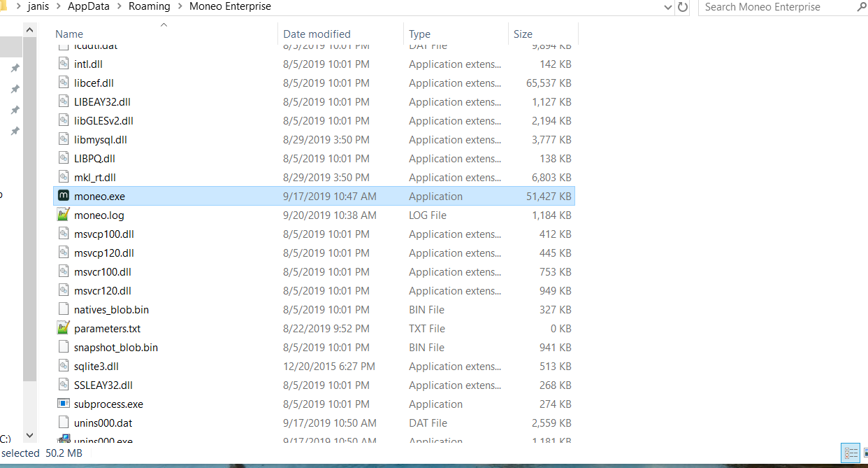Select the file named libmysql.dll
The height and width of the screenshot is (468, 868).
[x=101, y=140]
